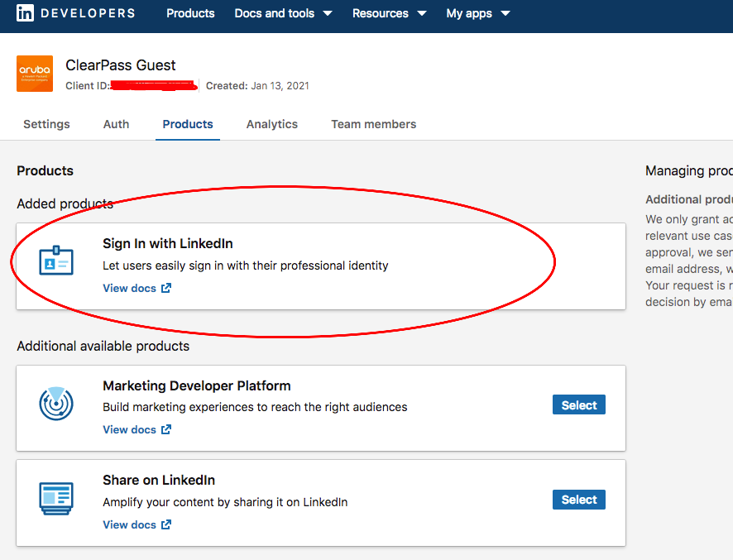Click 'Build marketing experiences' description text
Viewport: 733px width, 560px height.
pos(256,407)
